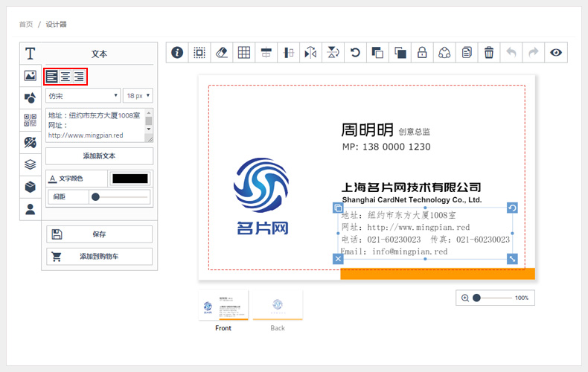Select the 周明明 name text on card
588x372 pixels.
[367, 130]
